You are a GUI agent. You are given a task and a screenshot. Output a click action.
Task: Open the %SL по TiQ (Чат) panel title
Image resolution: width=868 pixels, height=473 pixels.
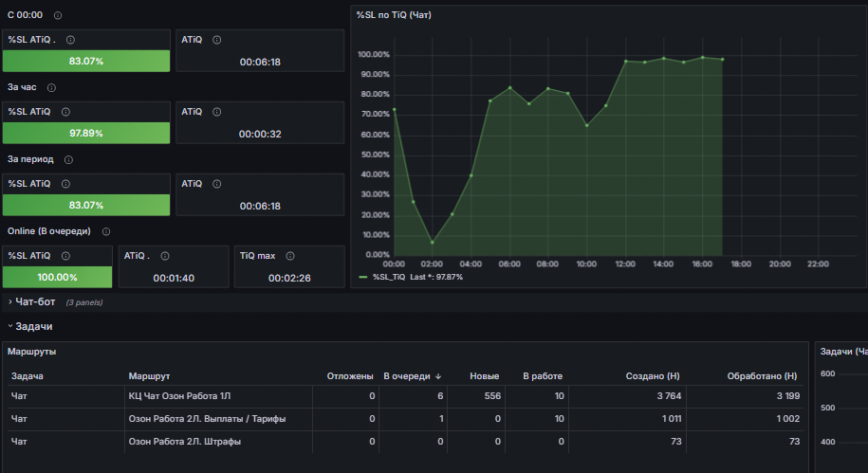(x=394, y=15)
